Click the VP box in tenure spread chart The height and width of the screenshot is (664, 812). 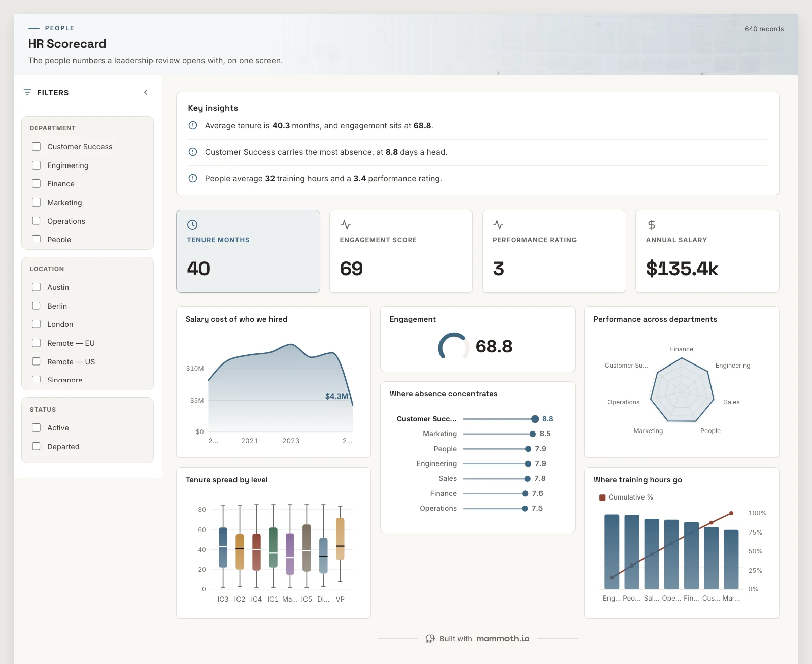coord(340,539)
